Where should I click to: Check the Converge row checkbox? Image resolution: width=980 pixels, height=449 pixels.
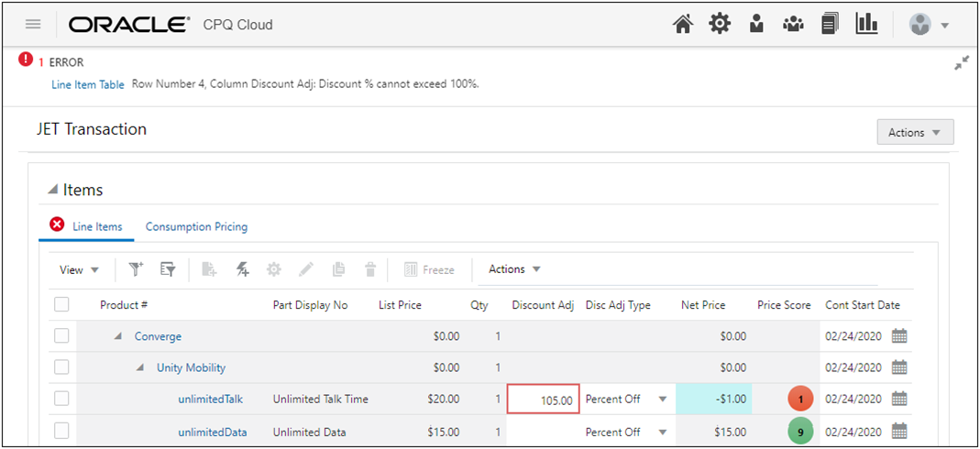coord(61,336)
